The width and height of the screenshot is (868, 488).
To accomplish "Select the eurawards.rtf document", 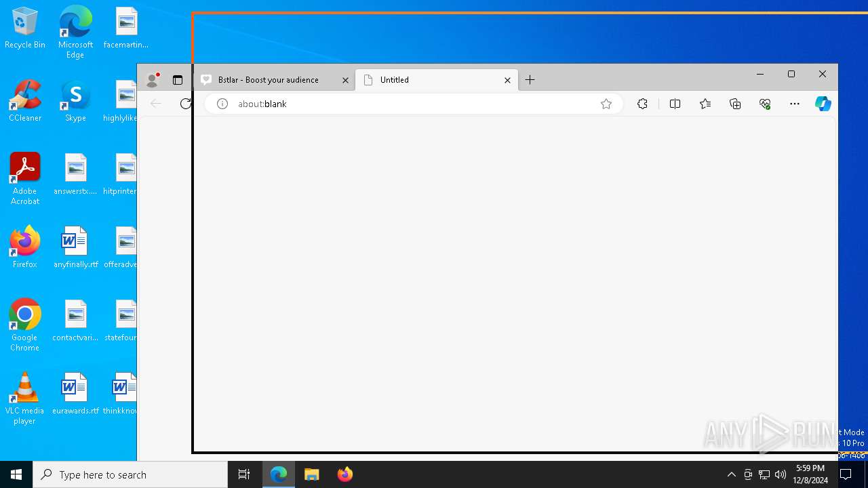I will pos(75,394).
